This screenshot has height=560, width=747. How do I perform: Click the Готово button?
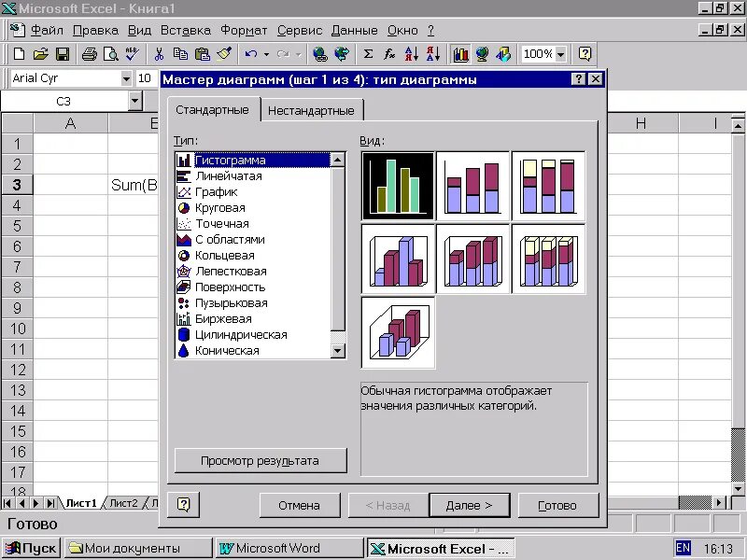(557, 505)
